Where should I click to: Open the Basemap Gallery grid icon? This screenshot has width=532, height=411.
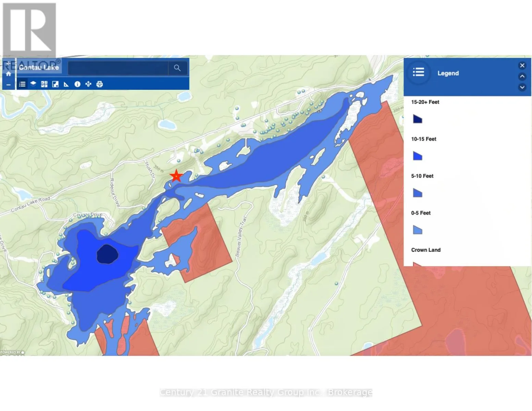pyautogui.click(x=44, y=84)
